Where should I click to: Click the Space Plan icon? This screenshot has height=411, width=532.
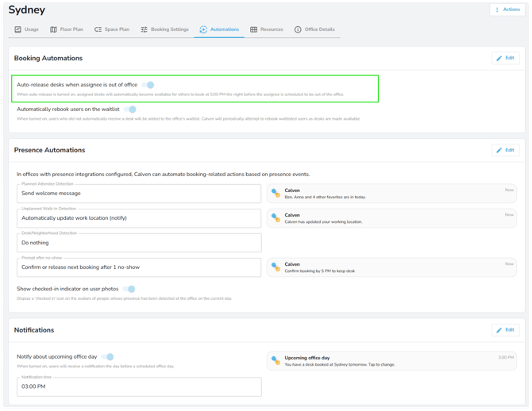point(98,29)
